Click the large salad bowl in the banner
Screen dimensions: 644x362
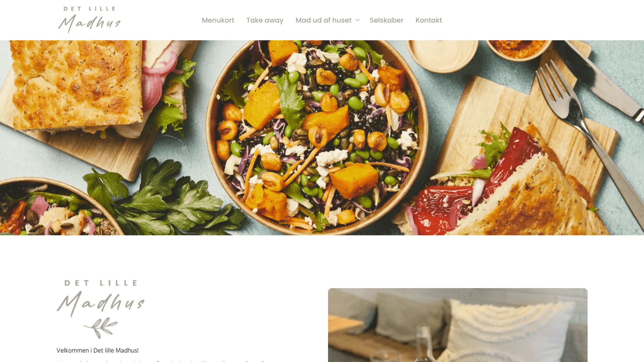coord(317,136)
